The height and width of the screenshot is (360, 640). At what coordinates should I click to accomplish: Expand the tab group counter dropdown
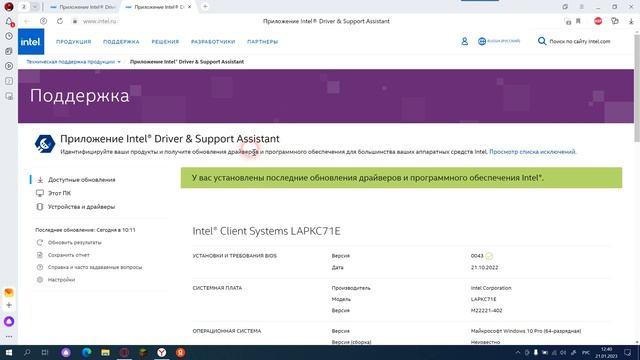click(35, 7)
